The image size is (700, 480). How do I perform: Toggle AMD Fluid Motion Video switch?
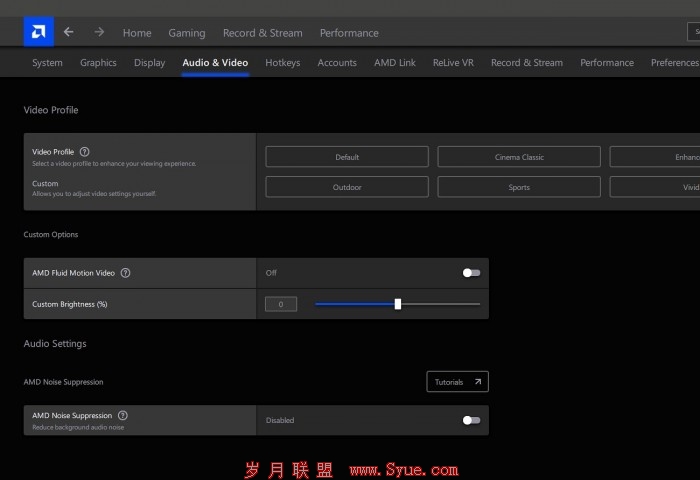coord(471,273)
